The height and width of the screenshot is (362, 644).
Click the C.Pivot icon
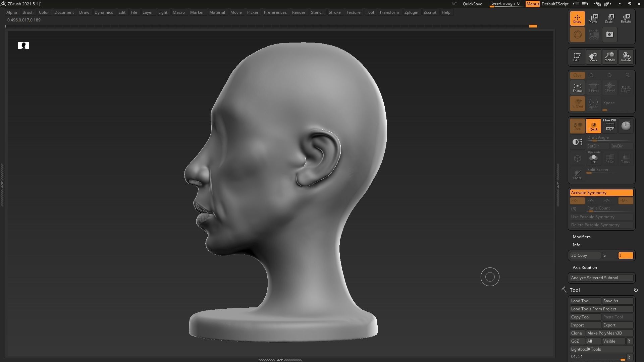[x=609, y=87]
